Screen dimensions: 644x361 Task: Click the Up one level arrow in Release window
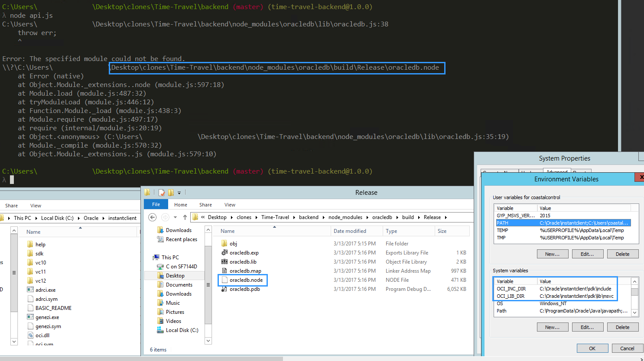tap(185, 217)
